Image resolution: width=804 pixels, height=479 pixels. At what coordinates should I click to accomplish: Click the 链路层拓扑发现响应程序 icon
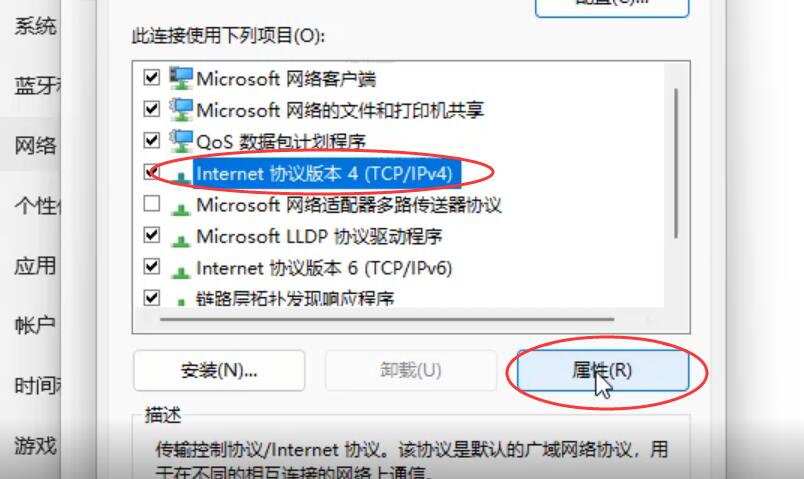click(x=180, y=302)
